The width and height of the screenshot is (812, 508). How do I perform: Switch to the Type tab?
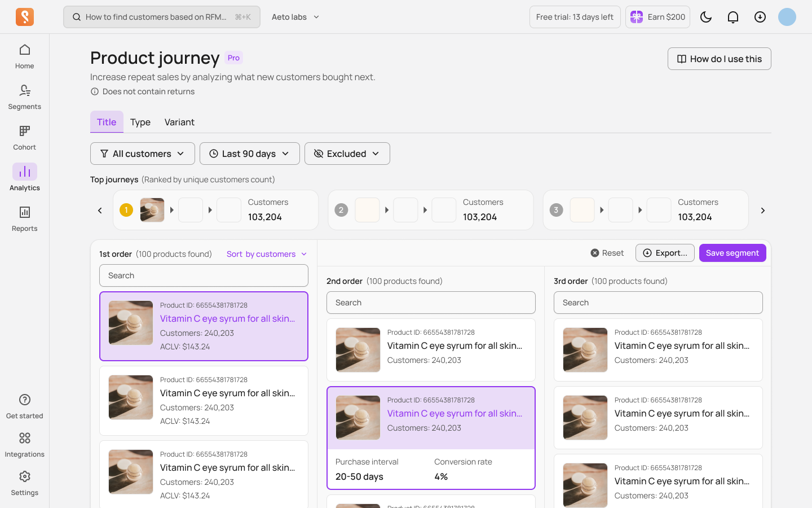(x=140, y=122)
